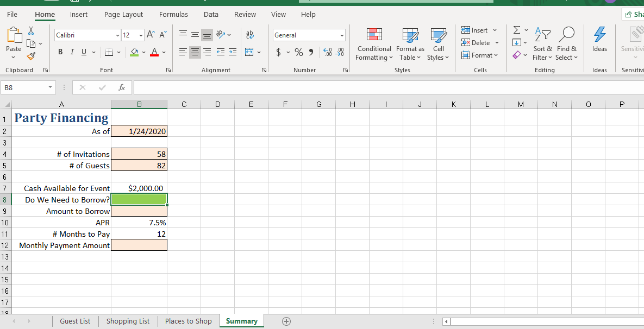
Task: Open the Places to Shop sheet
Action: 189,321
